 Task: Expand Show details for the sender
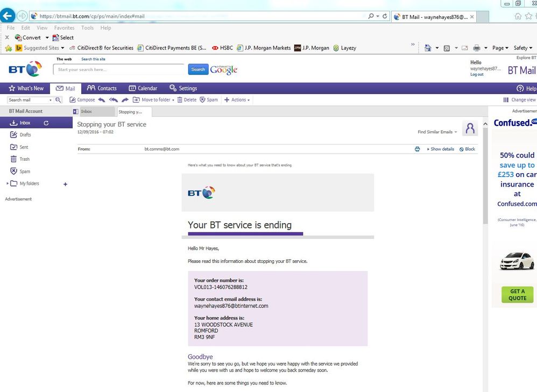click(x=441, y=149)
